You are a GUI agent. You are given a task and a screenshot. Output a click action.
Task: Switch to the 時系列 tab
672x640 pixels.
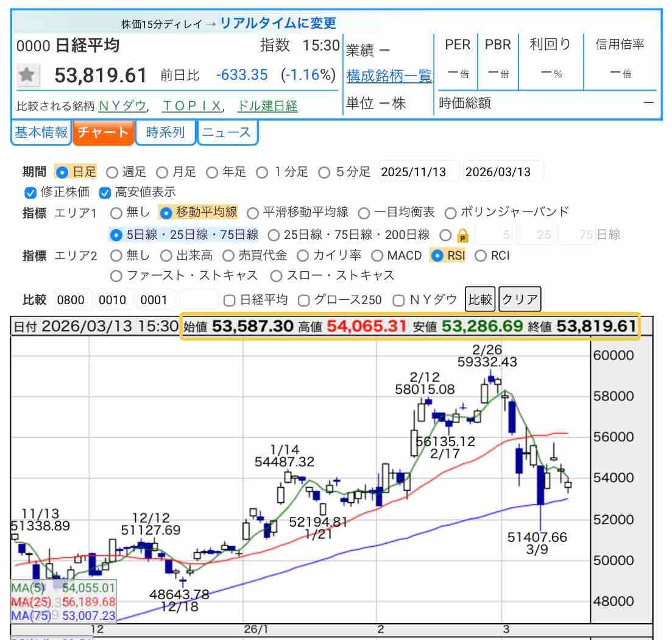pos(165,132)
